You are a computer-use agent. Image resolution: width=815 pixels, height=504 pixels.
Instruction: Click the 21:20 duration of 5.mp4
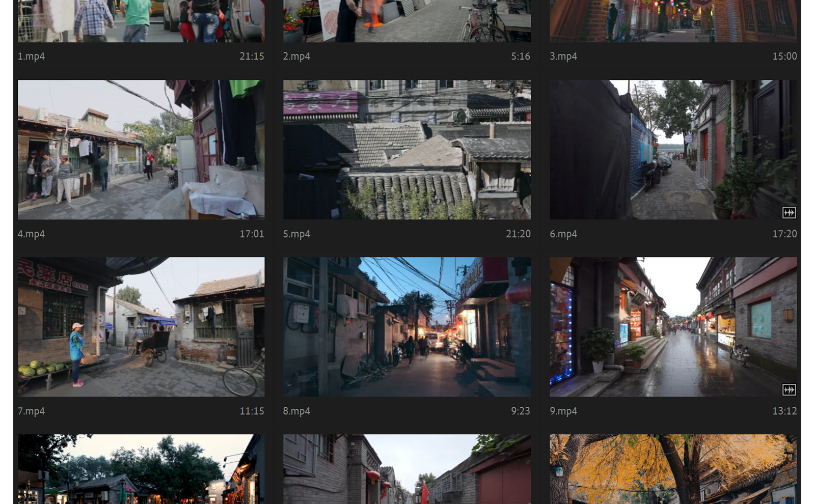(x=518, y=234)
